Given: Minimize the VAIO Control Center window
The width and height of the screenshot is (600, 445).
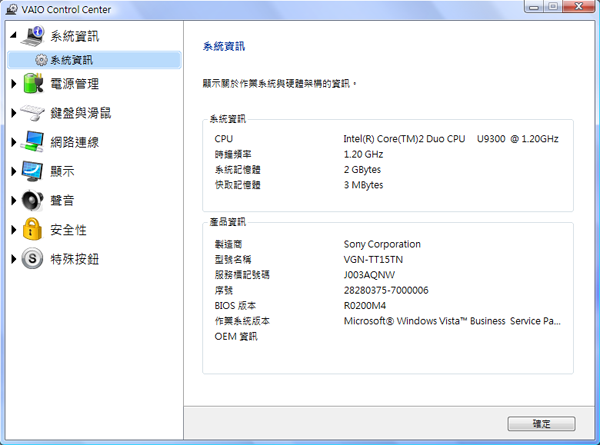Looking at the screenshot, I should (534, 7).
